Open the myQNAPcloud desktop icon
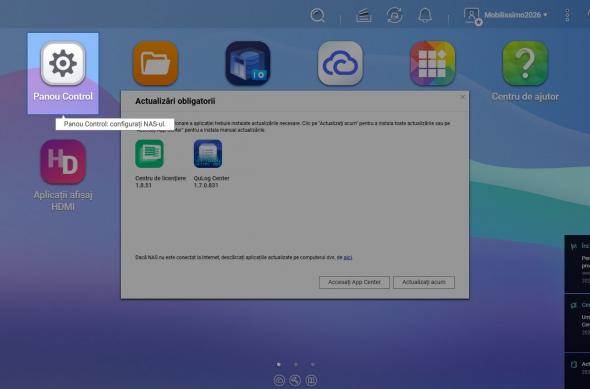The width and height of the screenshot is (590, 389). tap(340, 63)
